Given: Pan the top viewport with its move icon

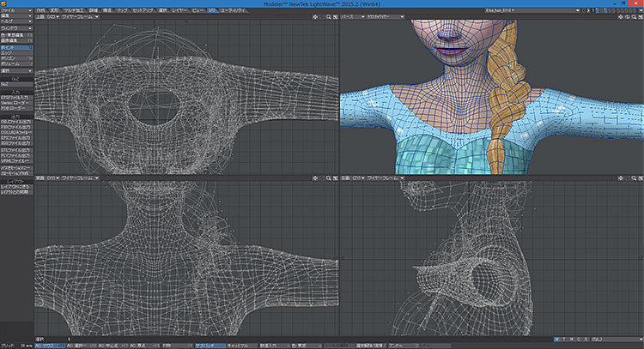Looking at the screenshot, I should coord(315,17).
